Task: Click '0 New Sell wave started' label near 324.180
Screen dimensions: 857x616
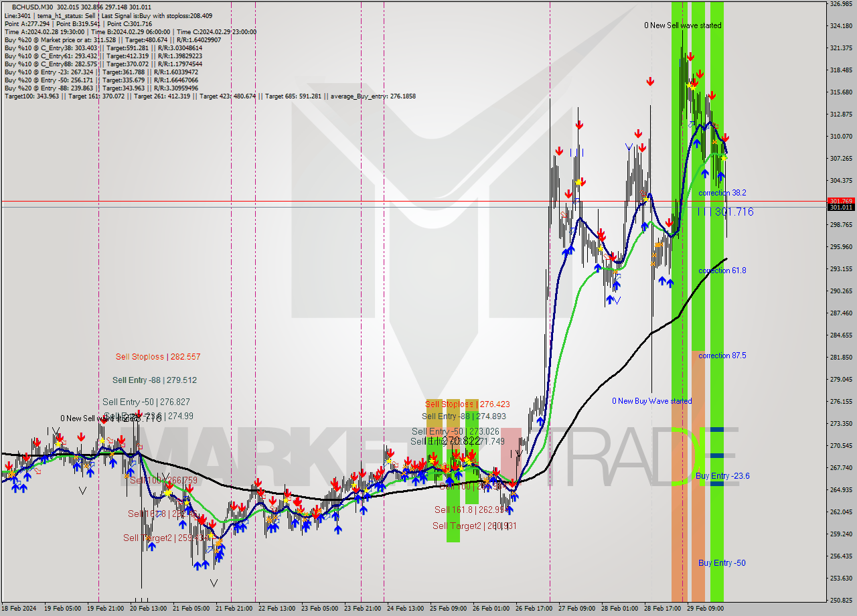Action: pos(683,25)
